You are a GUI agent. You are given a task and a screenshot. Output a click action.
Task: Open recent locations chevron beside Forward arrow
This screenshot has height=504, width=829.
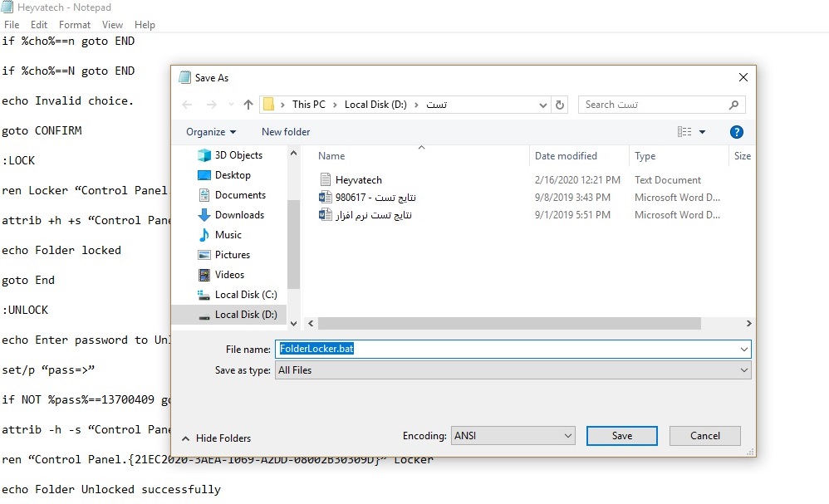(x=231, y=105)
